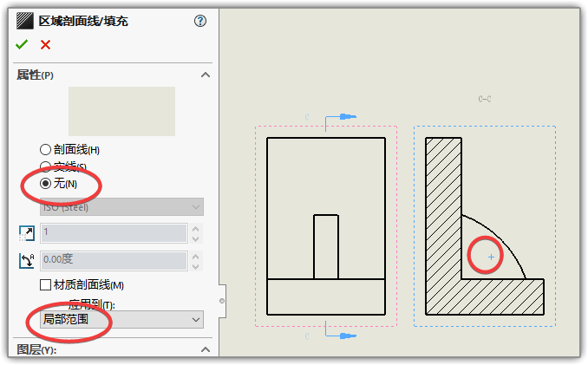Click the angle 0.00度 input field
588x365 pixels.
coord(113,259)
